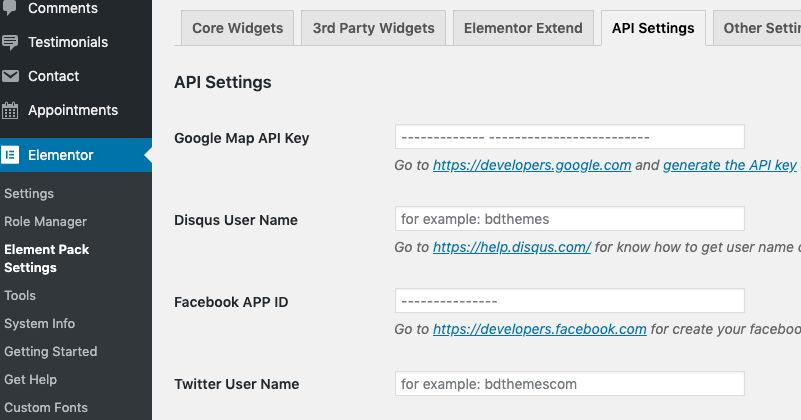Screen dimensions: 801x420
Task: Select the Elementor Extend tab
Action: [523, 28]
